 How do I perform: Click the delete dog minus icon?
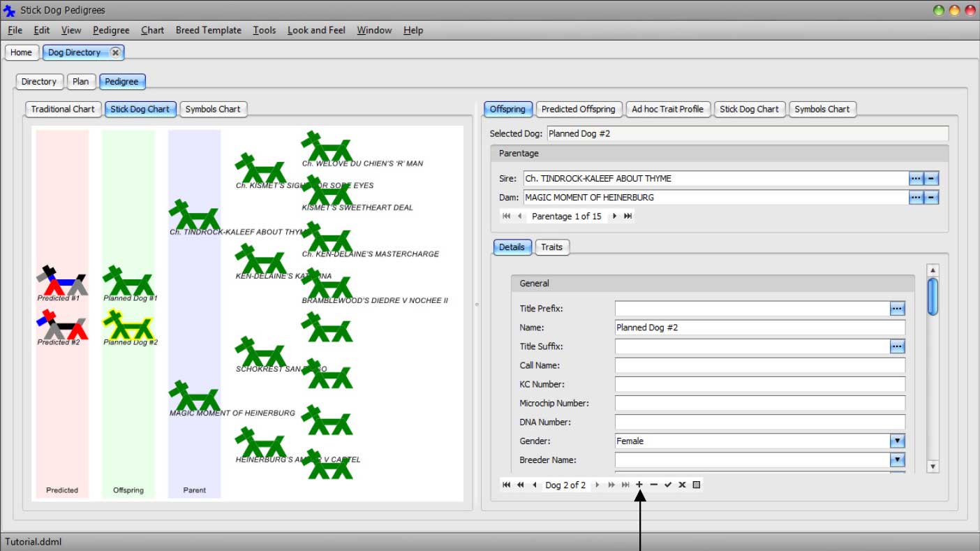point(653,485)
